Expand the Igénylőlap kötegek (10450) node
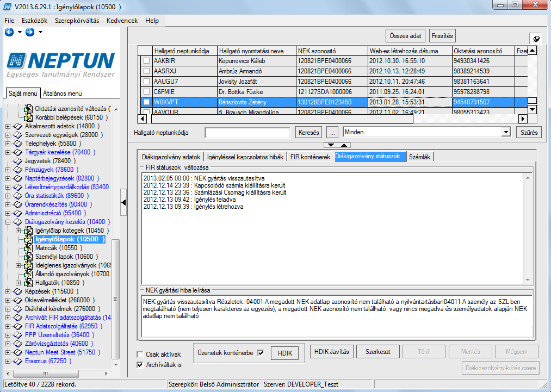The image size is (551, 392). click(x=18, y=231)
